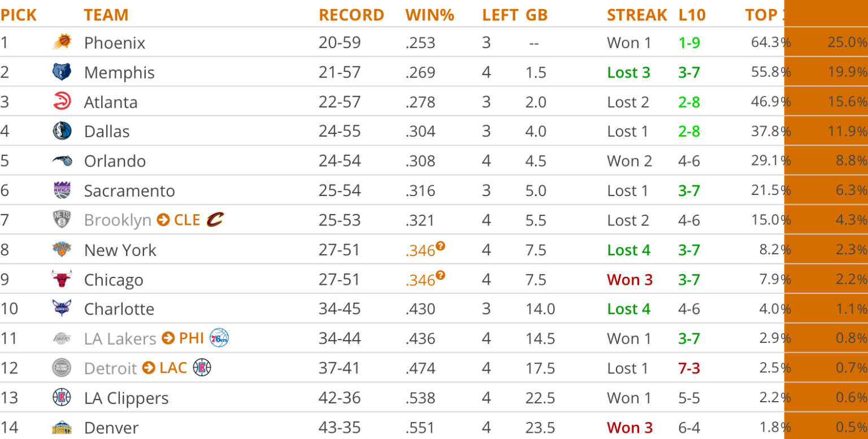Sort table by L10 column header
Screen dimensions: 868x439
(692, 15)
